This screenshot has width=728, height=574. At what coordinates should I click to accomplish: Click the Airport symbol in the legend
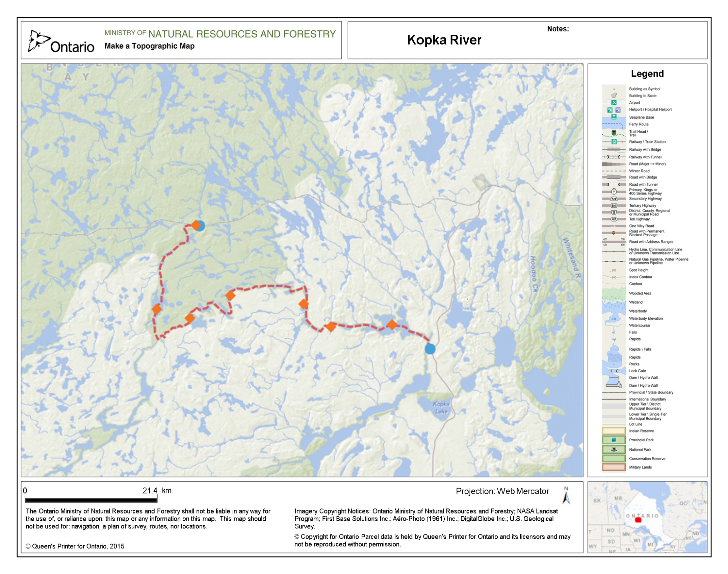[x=614, y=103]
